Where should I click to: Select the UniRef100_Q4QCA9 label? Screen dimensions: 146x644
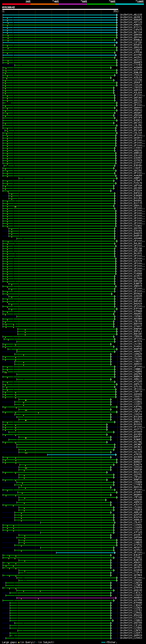click(x=131, y=590)
